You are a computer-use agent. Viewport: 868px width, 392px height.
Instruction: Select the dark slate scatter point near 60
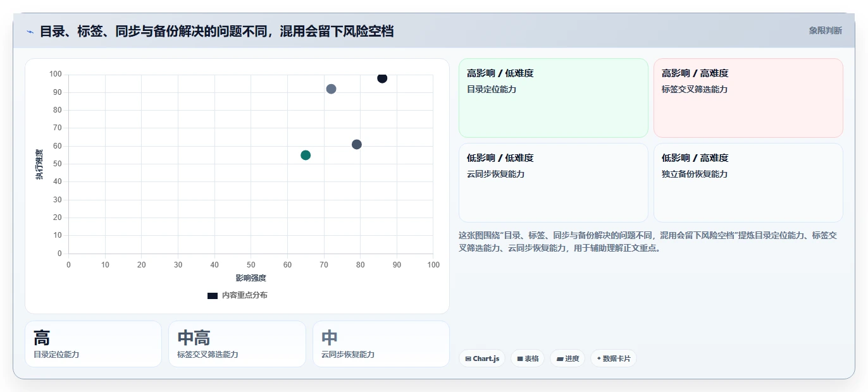[357, 145]
